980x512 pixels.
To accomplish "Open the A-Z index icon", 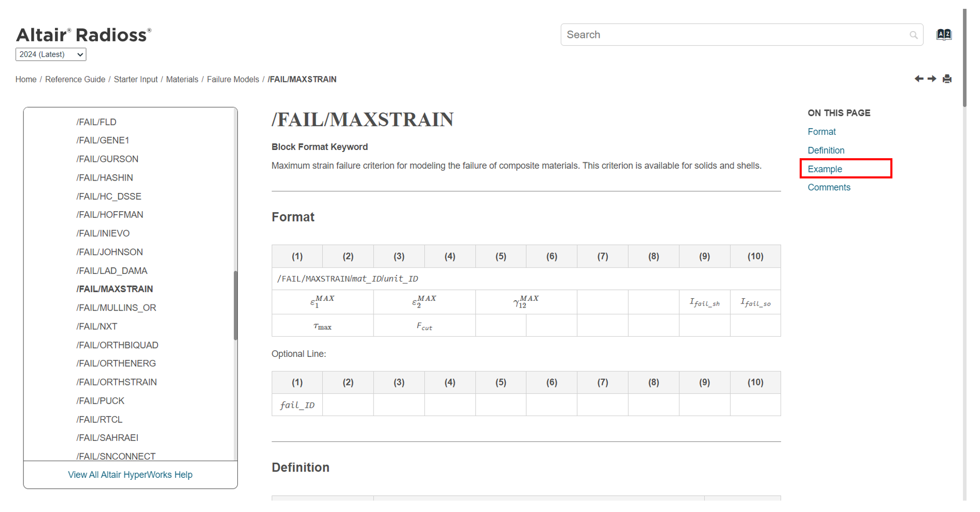I will tap(944, 35).
